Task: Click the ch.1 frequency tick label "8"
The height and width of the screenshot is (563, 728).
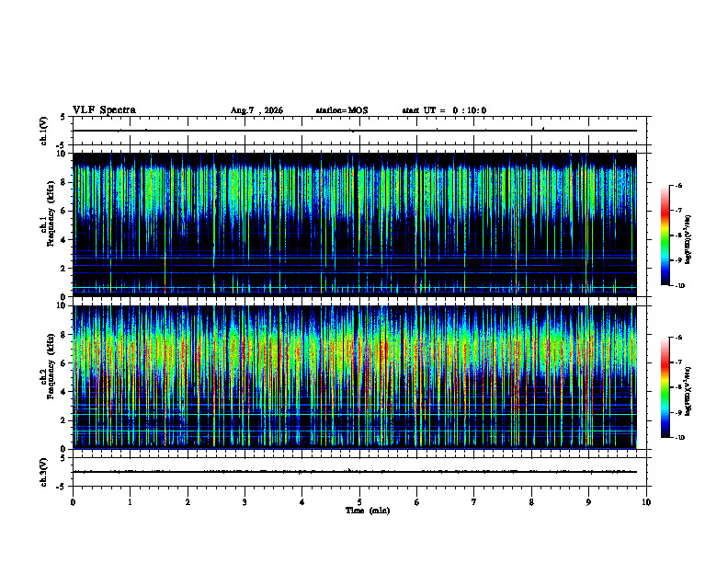Action: [x=64, y=182]
